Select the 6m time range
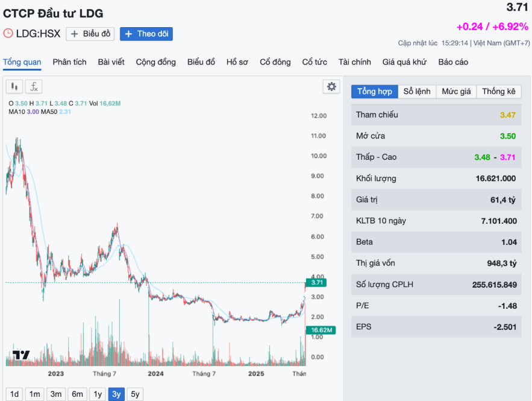532x401 pixels. [77, 394]
